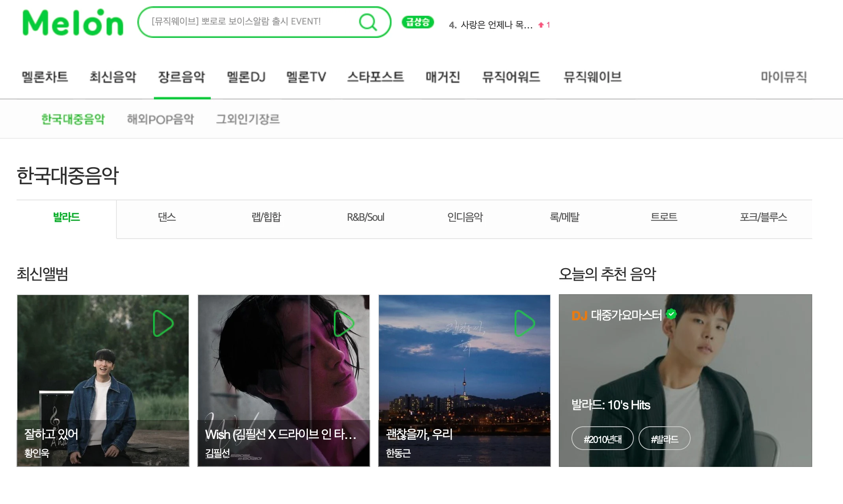Play the Wish album by 김필선
The height and width of the screenshot is (504, 843).
[343, 323]
